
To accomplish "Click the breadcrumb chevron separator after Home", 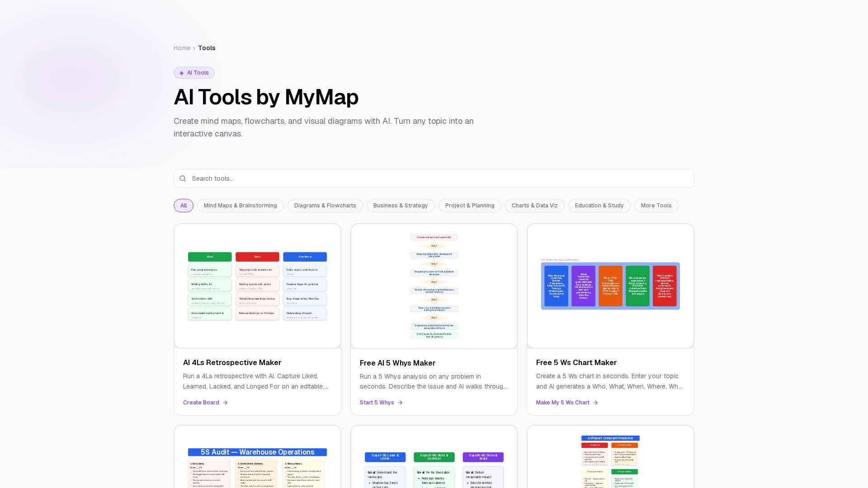I will click(x=194, y=48).
